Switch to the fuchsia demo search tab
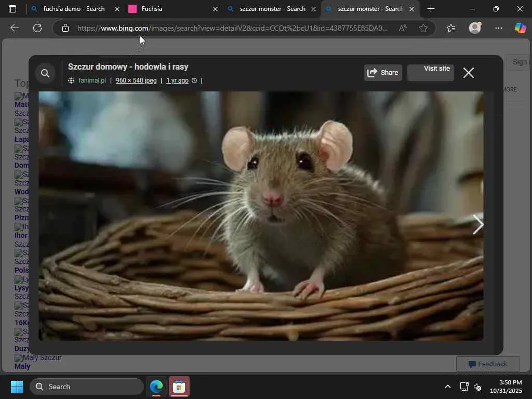Screen dimensions: 532x399 (x=74, y=9)
